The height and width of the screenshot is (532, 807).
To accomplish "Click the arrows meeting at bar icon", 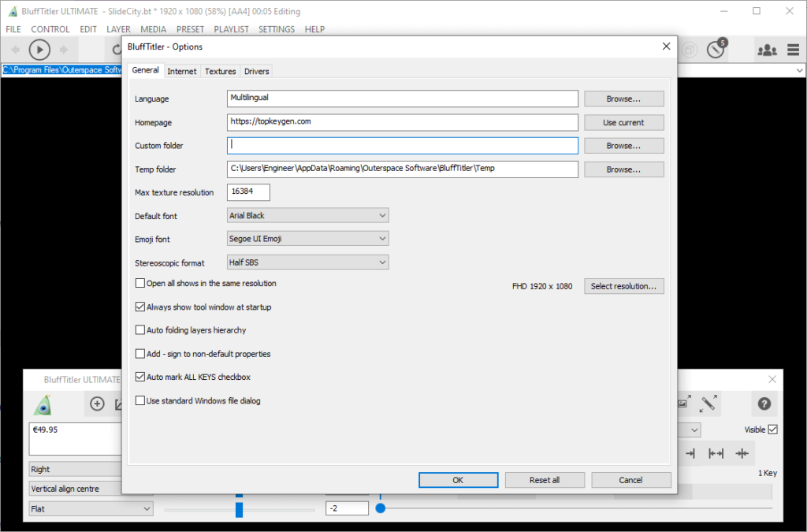I will click(742, 453).
